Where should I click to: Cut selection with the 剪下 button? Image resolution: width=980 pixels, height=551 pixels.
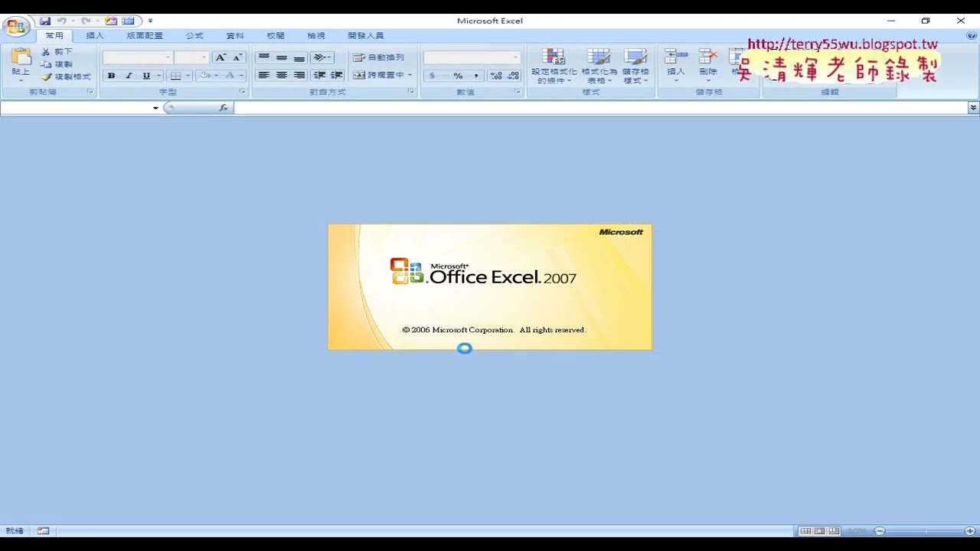(x=57, y=52)
